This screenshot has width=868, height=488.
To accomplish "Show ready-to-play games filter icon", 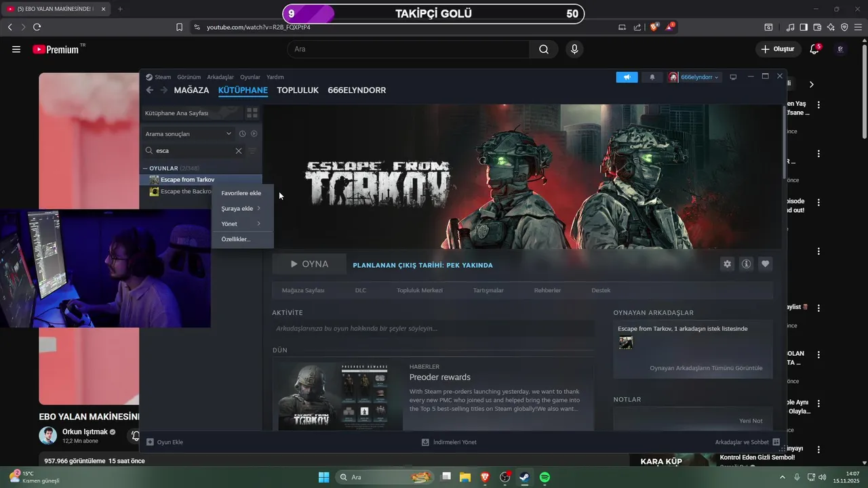I will point(254,134).
